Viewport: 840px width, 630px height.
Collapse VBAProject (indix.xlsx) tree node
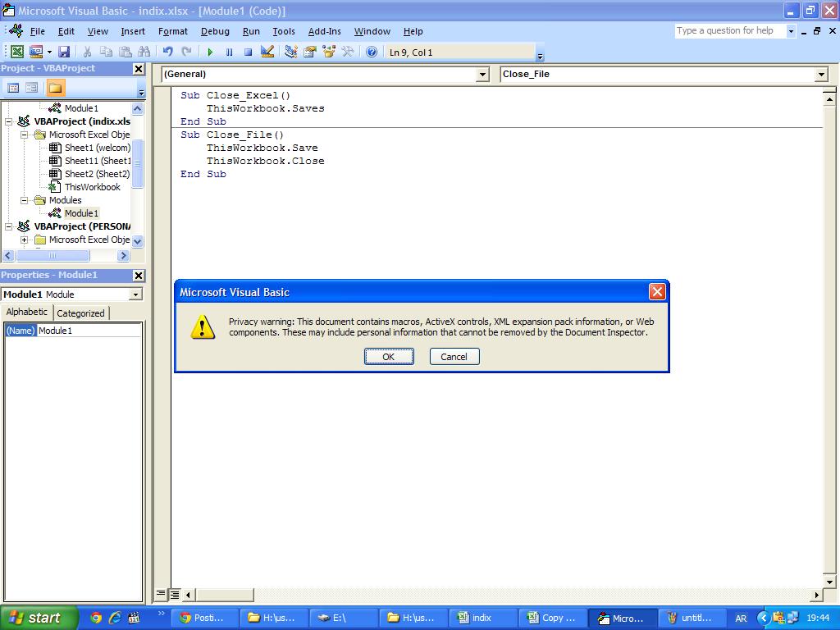(8, 121)
